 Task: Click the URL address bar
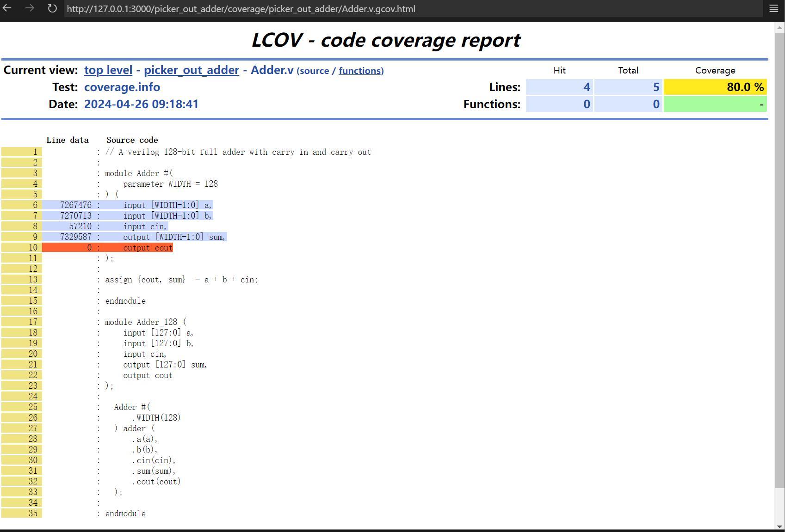click(413, 9)
